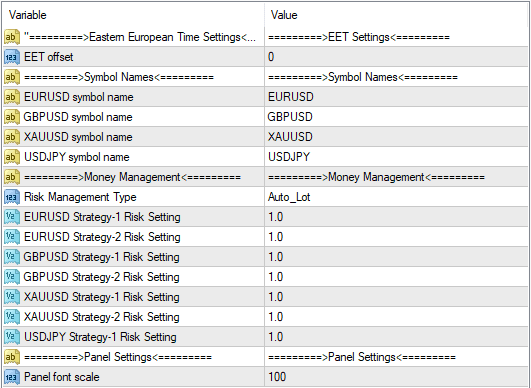Viewport: 531px width, 388px height.
Task: Click the double icon beside GBPUSD Strategy-2 Risk Setting
Action: (12, 277)
